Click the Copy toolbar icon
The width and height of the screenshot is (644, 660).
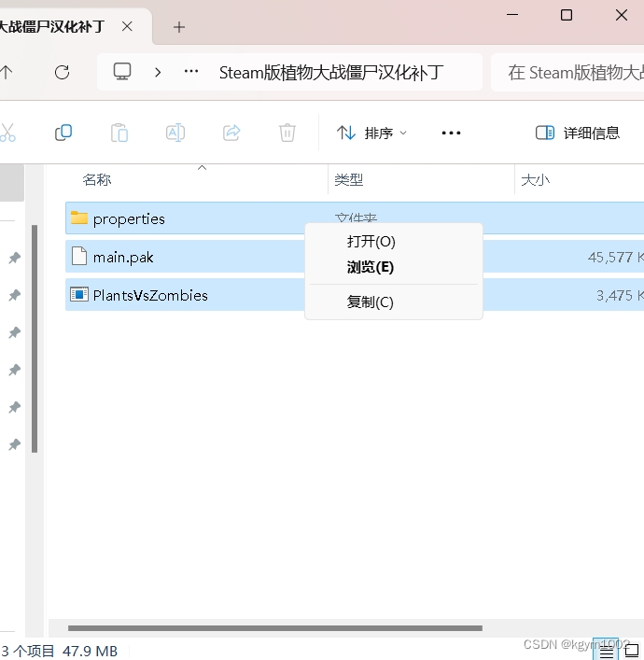(x=63, y=133)
